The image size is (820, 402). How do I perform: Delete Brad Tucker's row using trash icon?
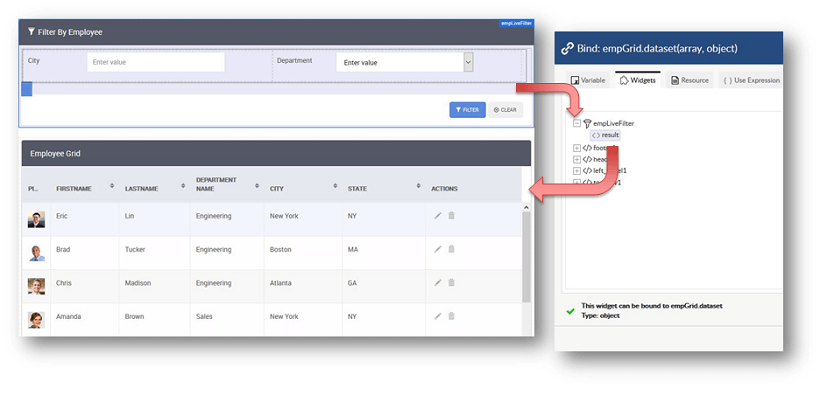[x=451, y=249]
